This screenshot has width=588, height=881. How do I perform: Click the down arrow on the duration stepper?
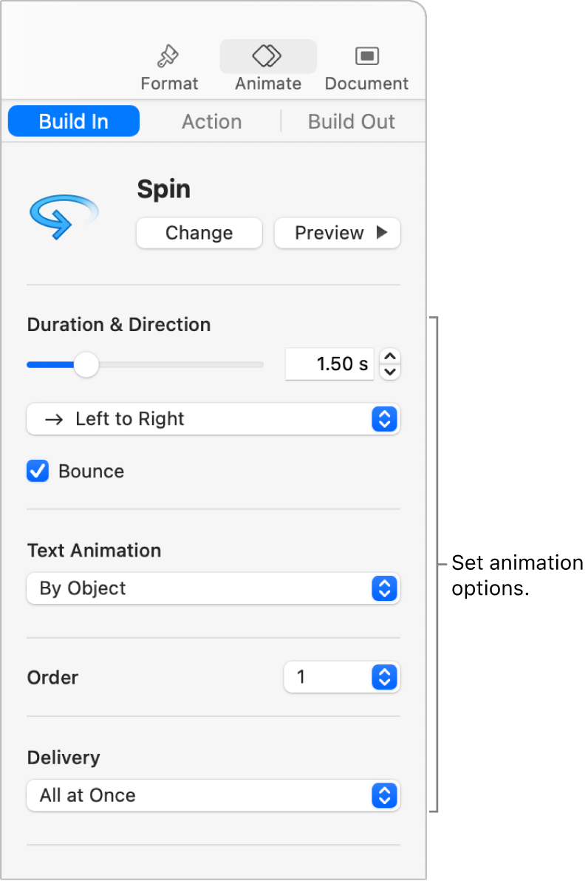(x=389, y=371)
